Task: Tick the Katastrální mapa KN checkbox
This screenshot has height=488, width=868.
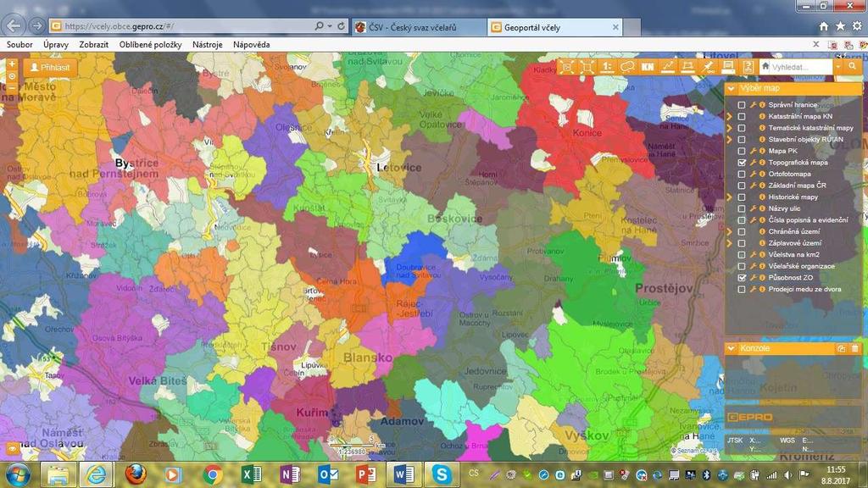Action: click(742, 117)
